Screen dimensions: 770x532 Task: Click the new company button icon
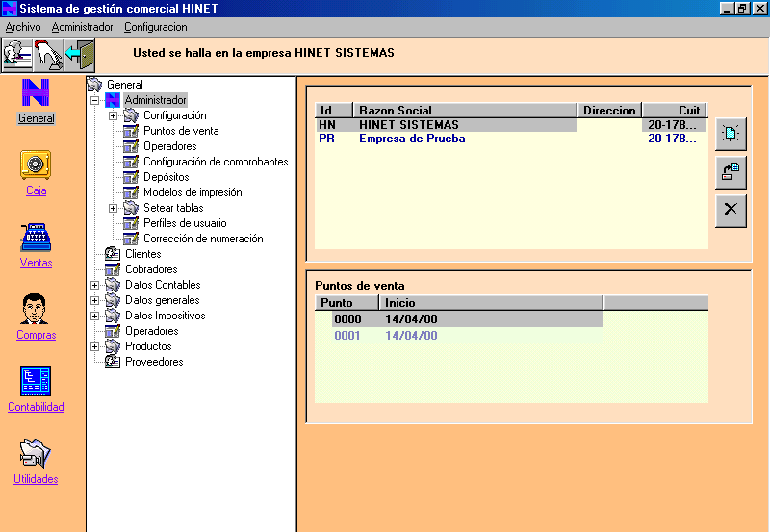[x=731, y=134]
